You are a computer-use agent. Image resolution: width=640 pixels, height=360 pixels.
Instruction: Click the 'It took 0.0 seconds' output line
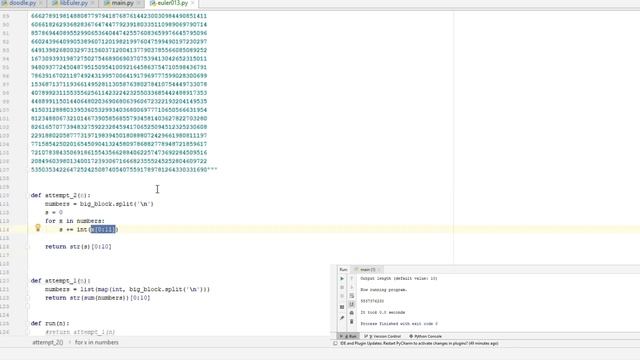(383, 312)
